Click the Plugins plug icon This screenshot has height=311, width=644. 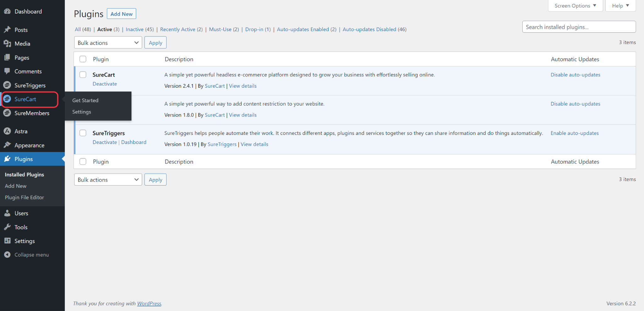pyautogui.click(x=7, y=159)
